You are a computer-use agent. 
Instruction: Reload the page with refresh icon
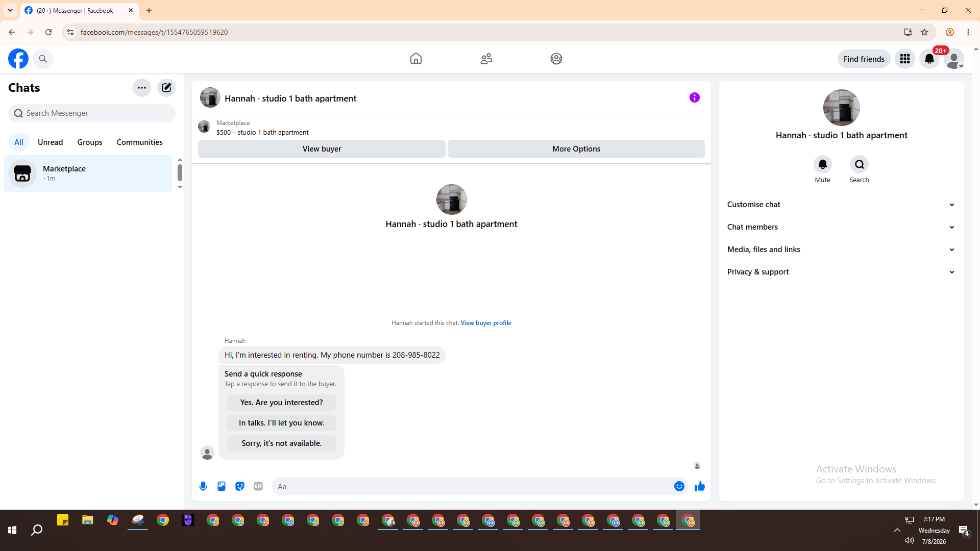click(48, 32)
